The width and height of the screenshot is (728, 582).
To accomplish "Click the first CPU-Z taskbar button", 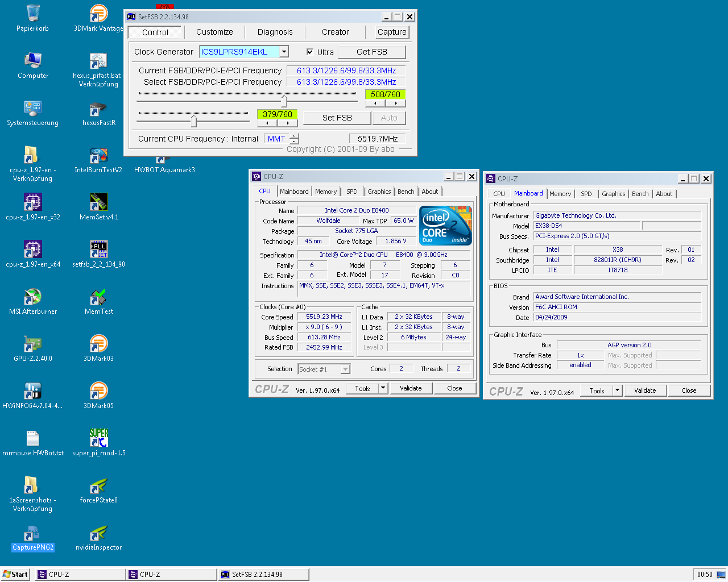I will 80,575.
